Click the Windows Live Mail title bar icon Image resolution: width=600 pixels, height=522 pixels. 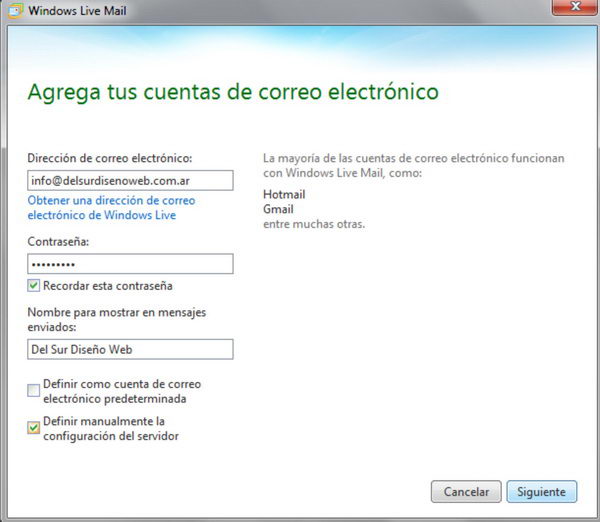coord(15,11)
